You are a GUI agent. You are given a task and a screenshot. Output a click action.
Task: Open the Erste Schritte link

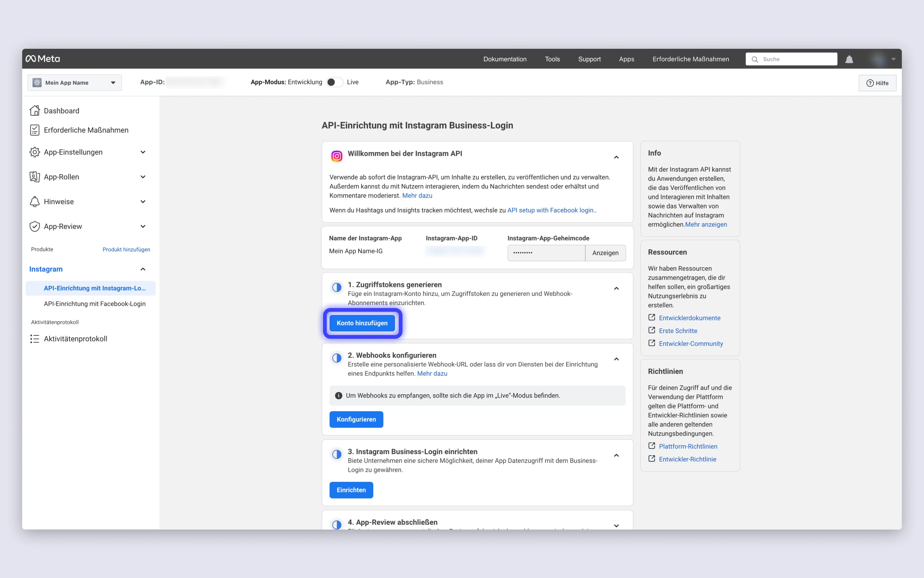pos(677,331)
